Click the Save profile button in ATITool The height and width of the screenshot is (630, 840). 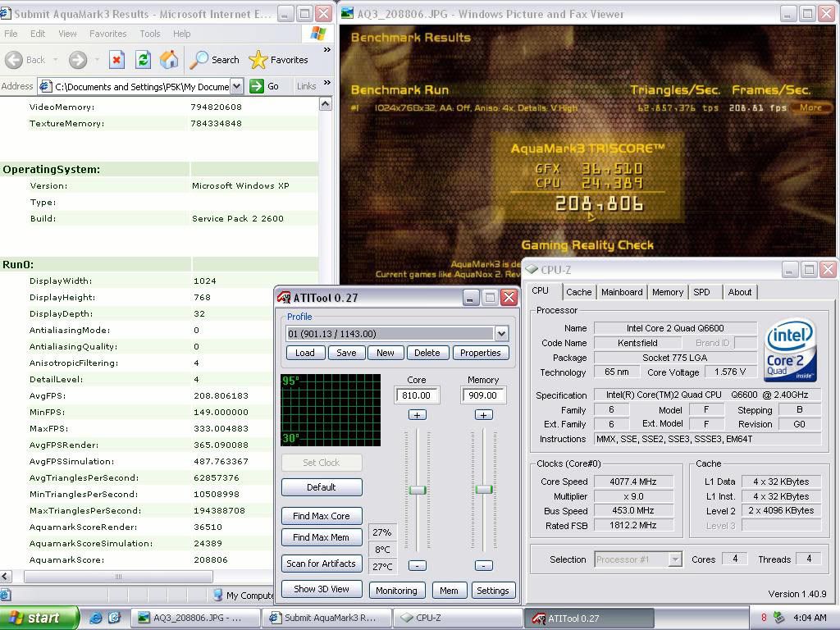tap(346, 353)
